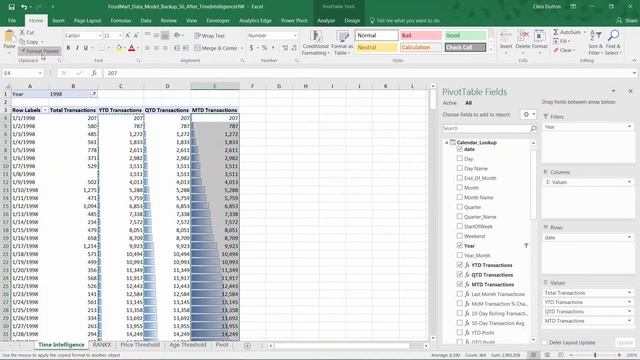Open Find & Select magnifier menu
This screenshot has width=640, height=360.
613,43
